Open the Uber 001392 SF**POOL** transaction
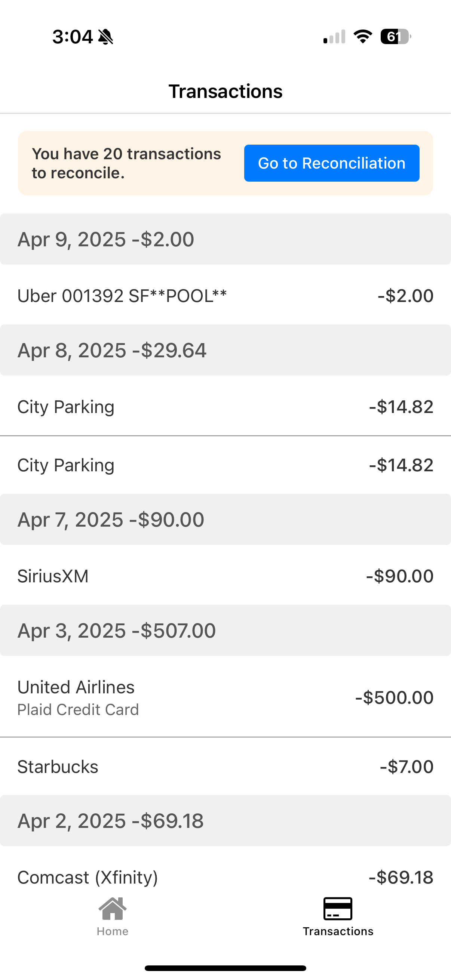451x980 pixels. tap(225, 296)
